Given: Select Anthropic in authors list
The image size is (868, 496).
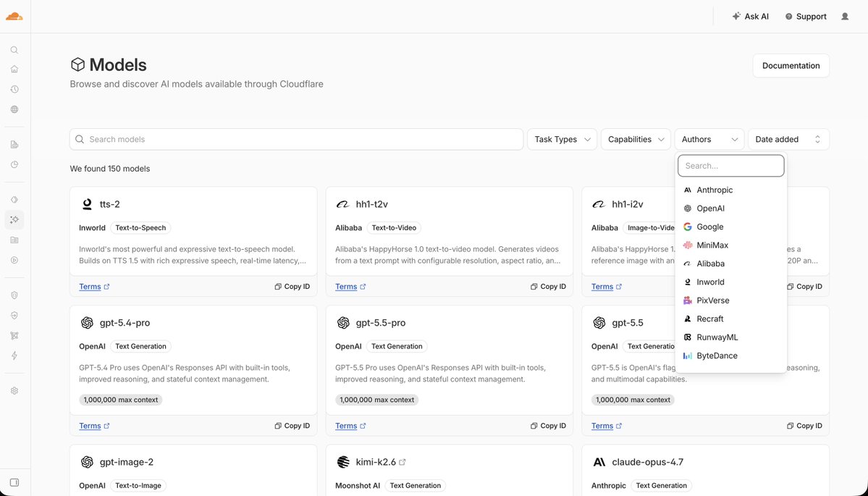Looking at the screenshot, I should coord(730,190).
